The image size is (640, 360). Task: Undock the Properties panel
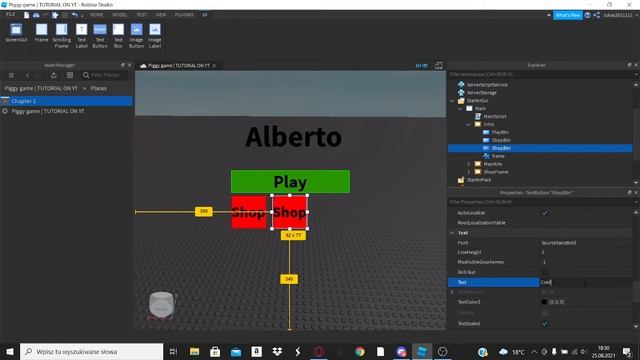coord(629,192)
